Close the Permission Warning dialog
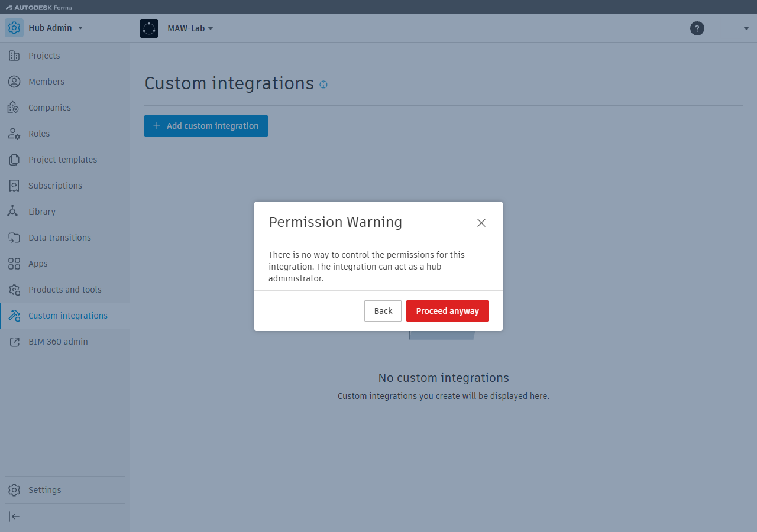The height and width of the screenshot is (532, 757). click(481, 223)
